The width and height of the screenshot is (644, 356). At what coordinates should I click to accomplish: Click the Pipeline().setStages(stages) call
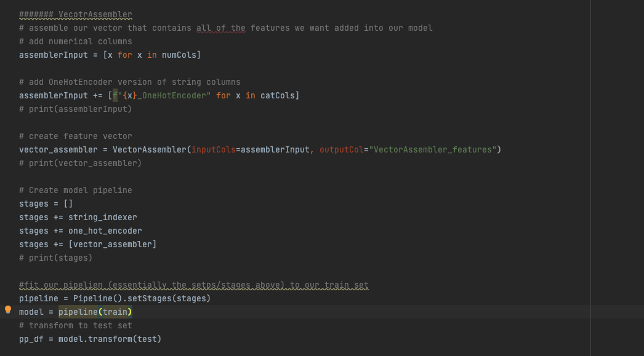click(x=142, y=298)
